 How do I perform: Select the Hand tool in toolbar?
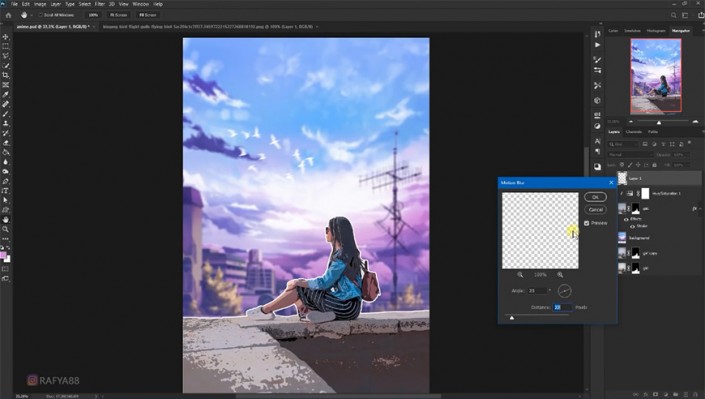click(5, 220)
